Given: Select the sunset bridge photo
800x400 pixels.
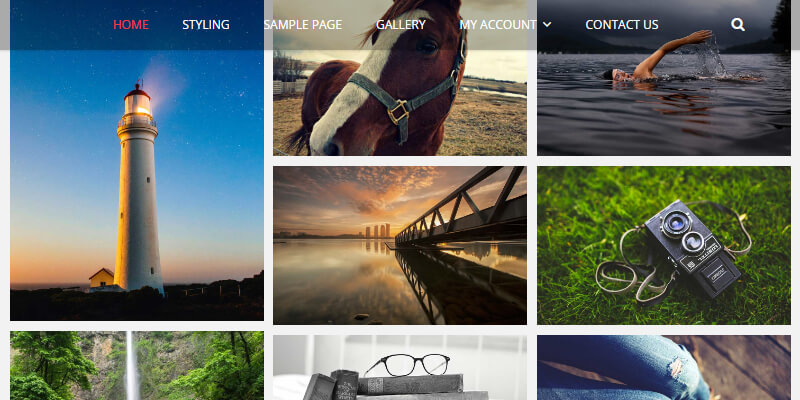Looking at the screenshot, I should point(399,245).
